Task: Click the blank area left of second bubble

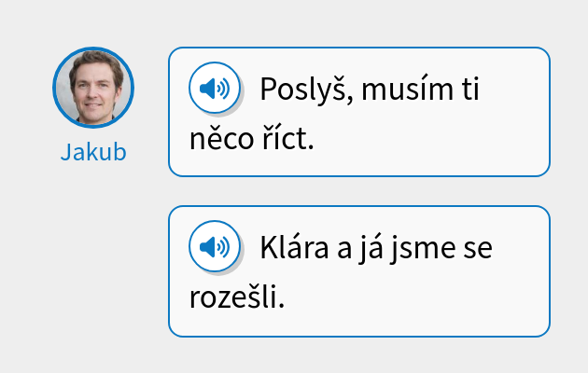Action: point(93,270)
